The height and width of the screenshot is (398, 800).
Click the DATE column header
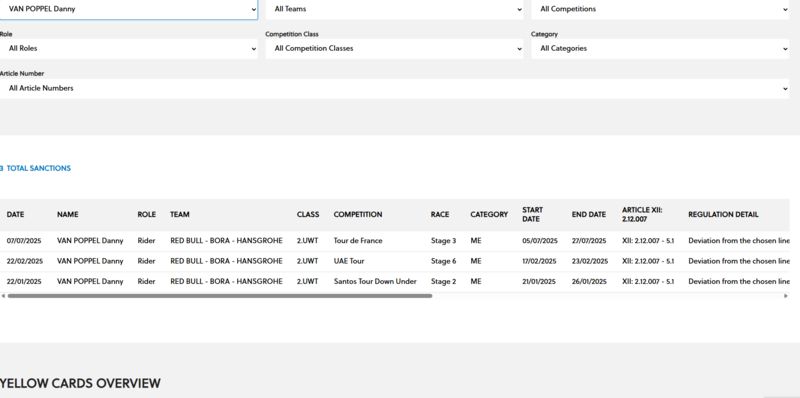[x=15, y=215]
